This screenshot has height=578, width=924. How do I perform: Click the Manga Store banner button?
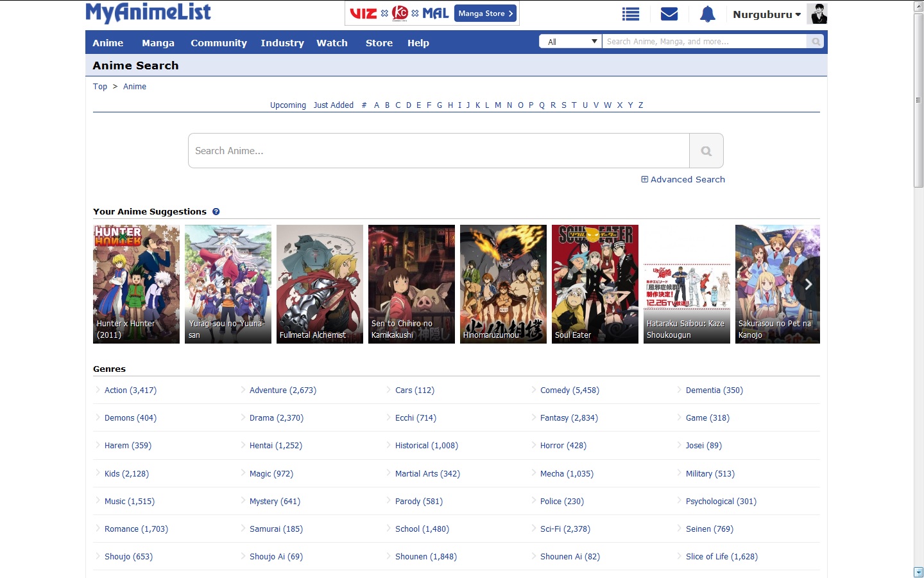click(x=485, y=13)
